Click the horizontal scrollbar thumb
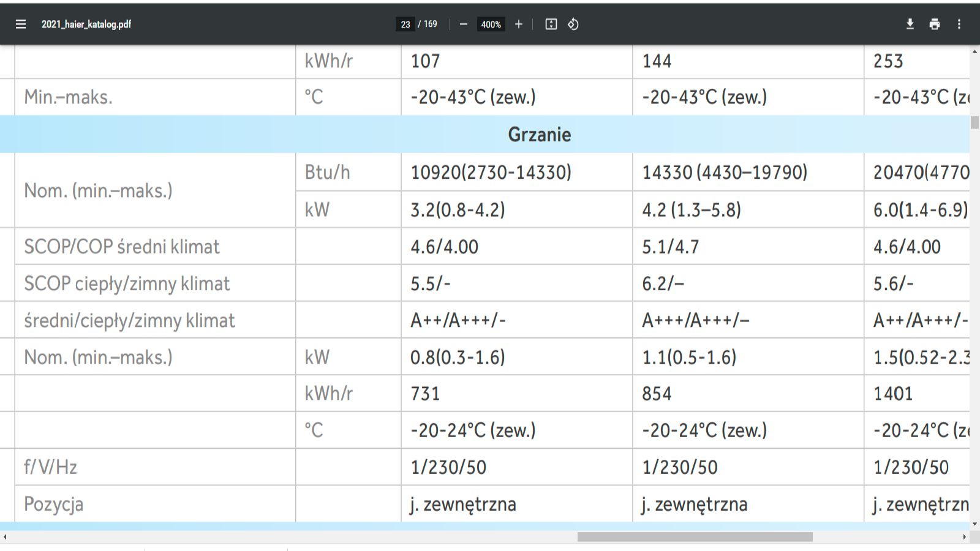Viewport: 980px width, 551px height. (x=695, y=537)
